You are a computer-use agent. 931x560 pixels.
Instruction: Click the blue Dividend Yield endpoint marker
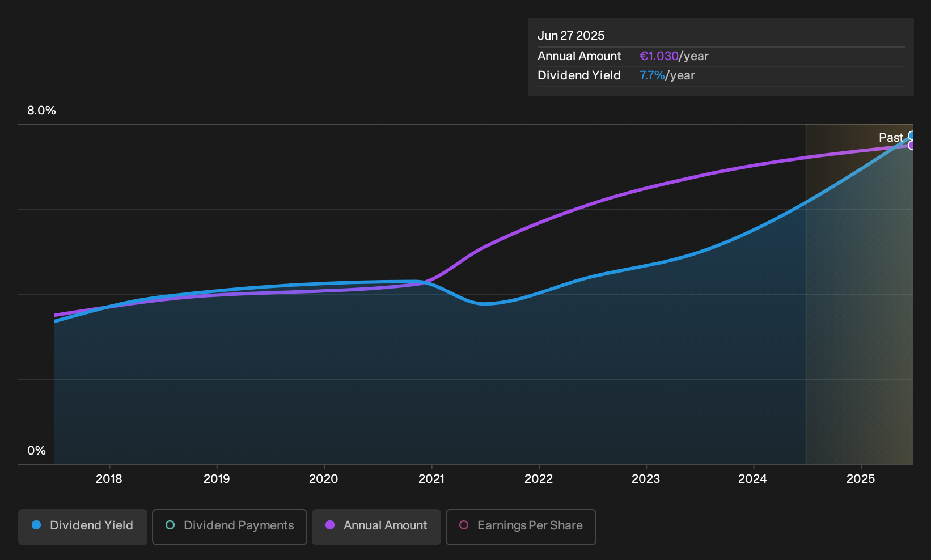pyautogui.click(x=912, y=135)
